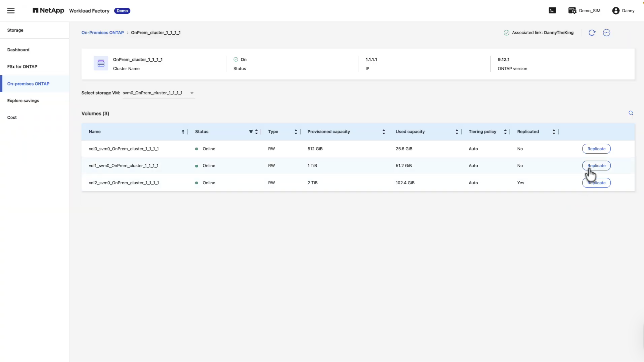Replicate volume vol0_svm0_OnPrem_cluster_1_1_1_1
This screenshot has width=644, height=362.
point(596,149)
